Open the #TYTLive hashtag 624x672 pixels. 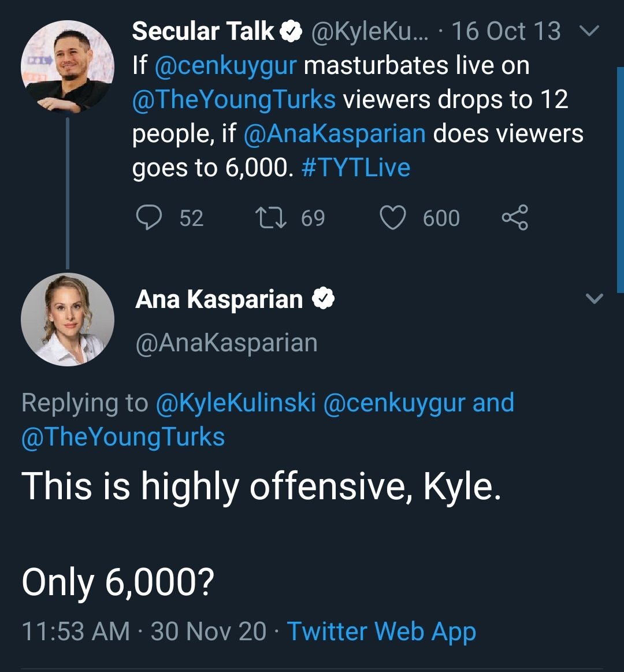[x=355, y=168]
